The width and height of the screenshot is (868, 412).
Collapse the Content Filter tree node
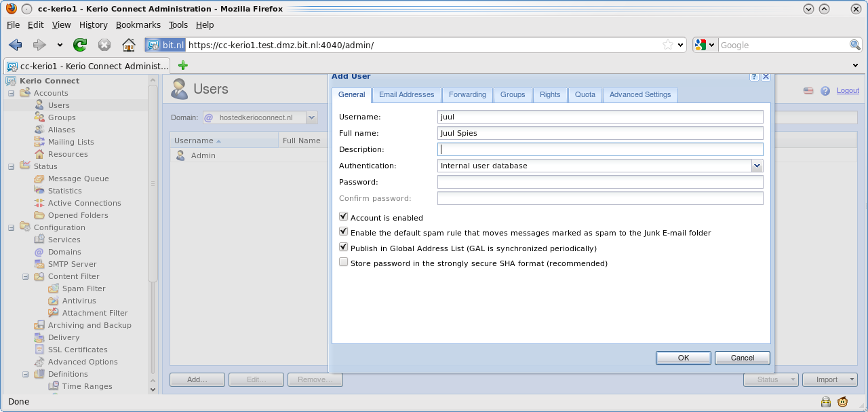(x=26, y=276)
